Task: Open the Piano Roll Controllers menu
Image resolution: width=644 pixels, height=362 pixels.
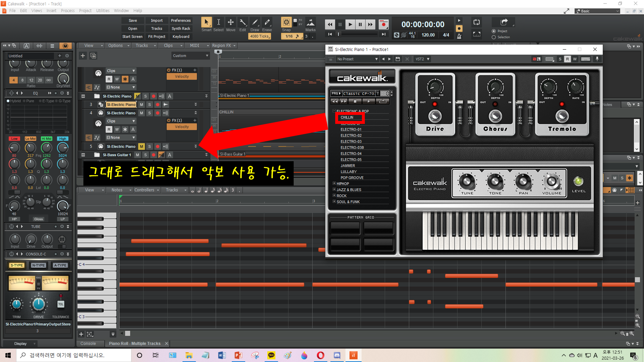Action: click(x=147, y=190)
